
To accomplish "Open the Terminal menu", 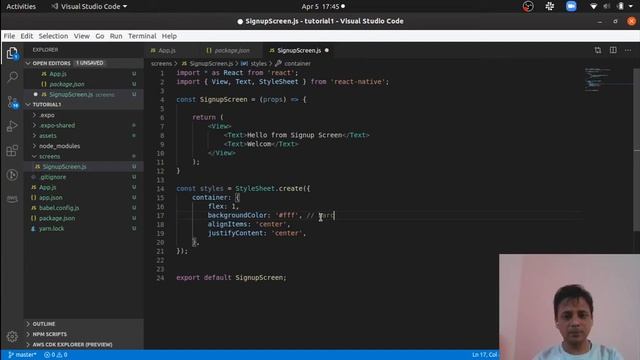I will click(142, 36).
